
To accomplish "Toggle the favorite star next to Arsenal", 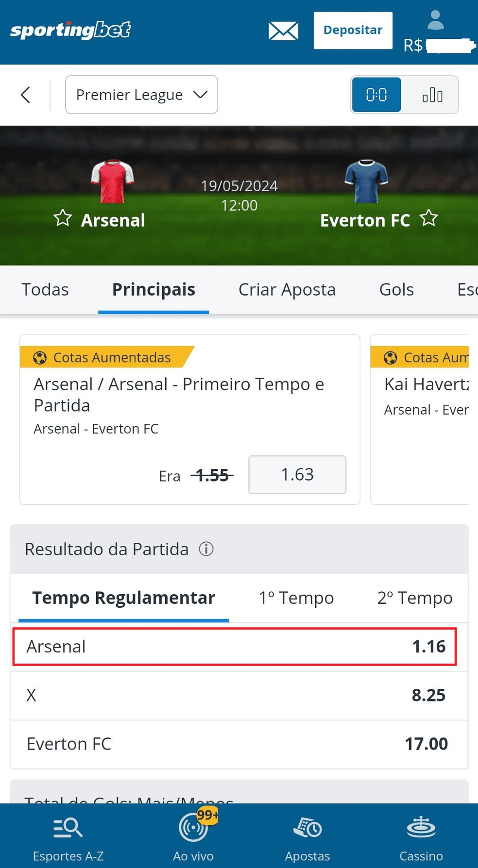I will (x=63, y=219).
